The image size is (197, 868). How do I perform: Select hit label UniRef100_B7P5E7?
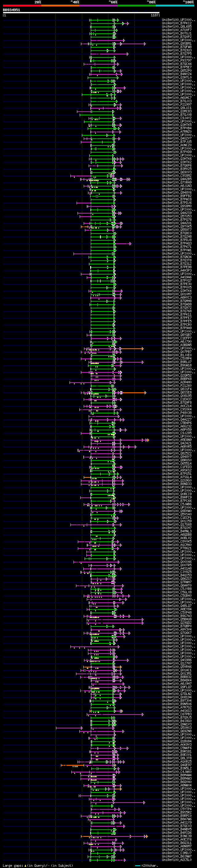point(177,67)
